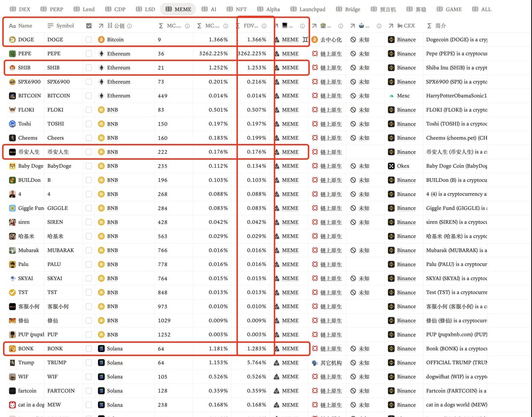The height and width of the screenshot is (417, 532).
Task: Click the HarryPotterObamaSonic description cell
Action: (x=456, y=96)
